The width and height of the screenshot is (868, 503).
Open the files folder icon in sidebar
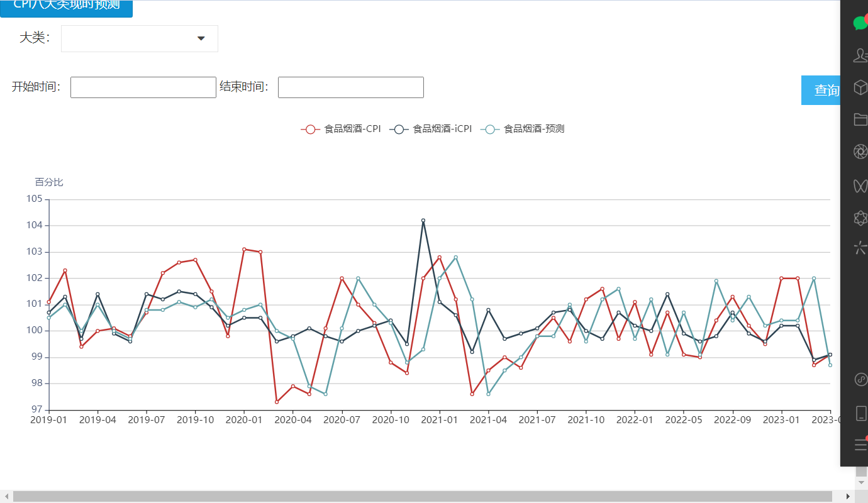(x=860, y=119)
